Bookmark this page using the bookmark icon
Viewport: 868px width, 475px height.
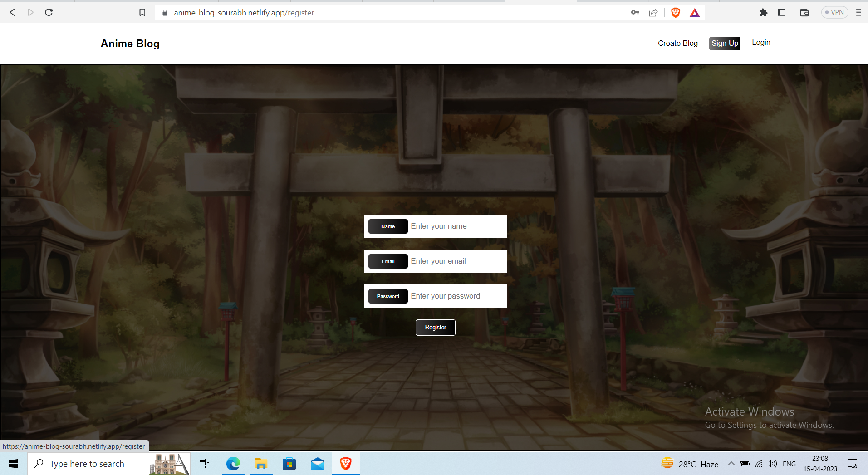(x=142, y=12)
